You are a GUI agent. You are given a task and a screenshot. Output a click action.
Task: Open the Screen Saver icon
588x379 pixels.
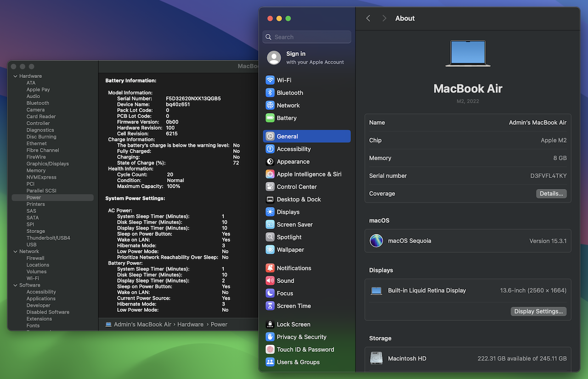(270, 225)
